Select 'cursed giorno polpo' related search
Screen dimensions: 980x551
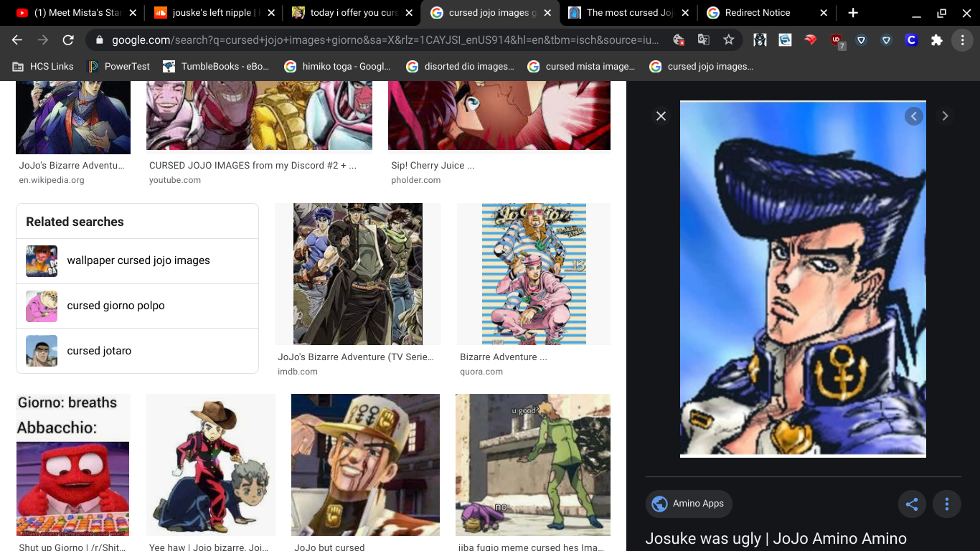[x=137, y=306]
